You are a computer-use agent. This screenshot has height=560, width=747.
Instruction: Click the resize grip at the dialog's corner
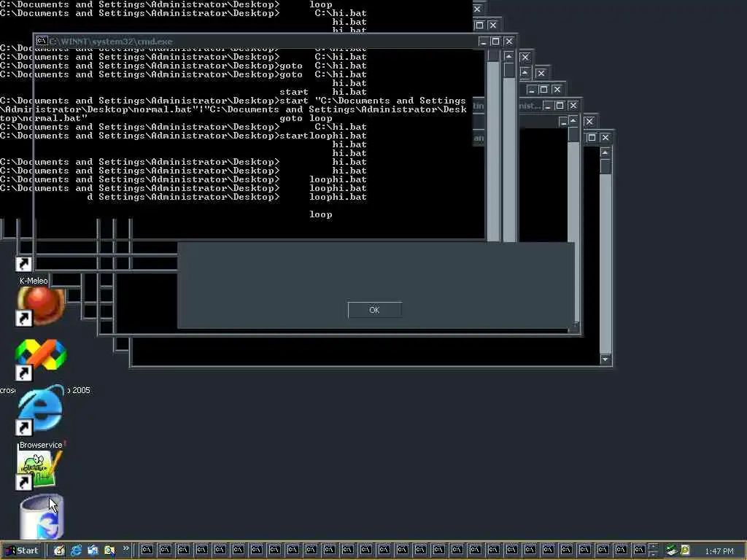click(573, 327)
